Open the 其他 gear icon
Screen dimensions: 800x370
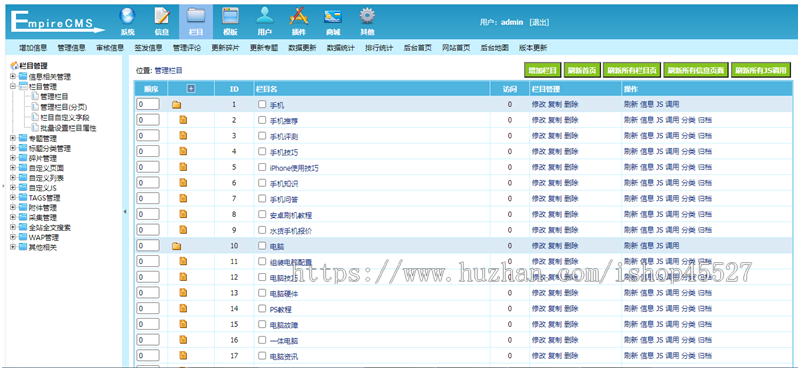point(367,16)
